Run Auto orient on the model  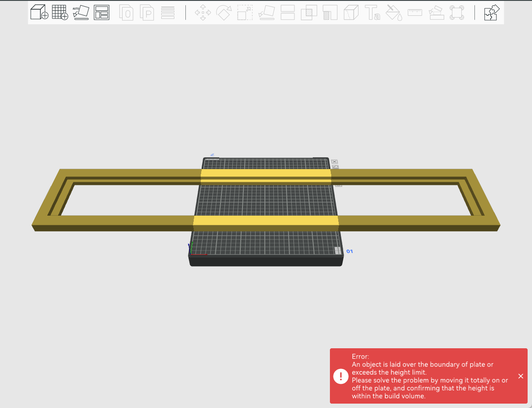[81, 13]
